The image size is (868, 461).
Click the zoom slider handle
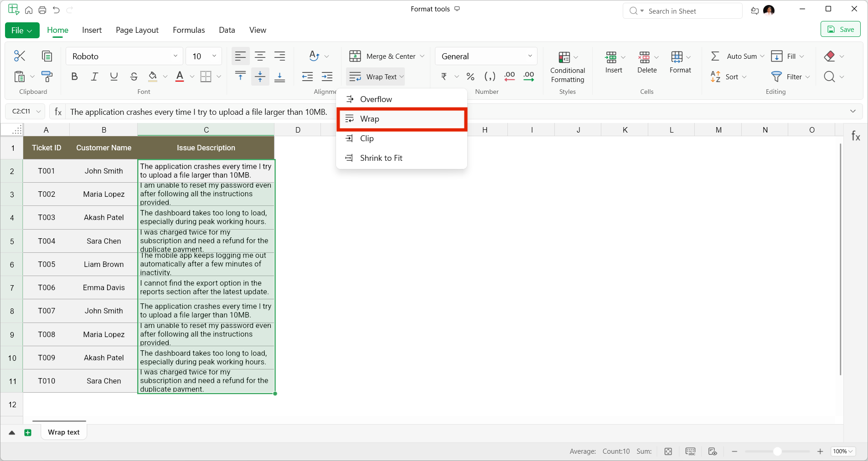tap(777, 451)
